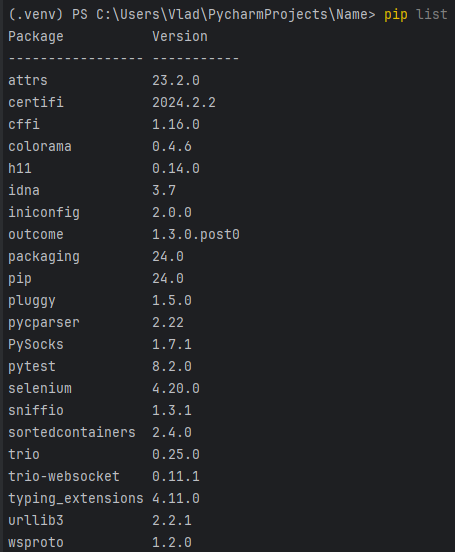
Task: Select the sortedcontainers package name
Action: (72, 432)
